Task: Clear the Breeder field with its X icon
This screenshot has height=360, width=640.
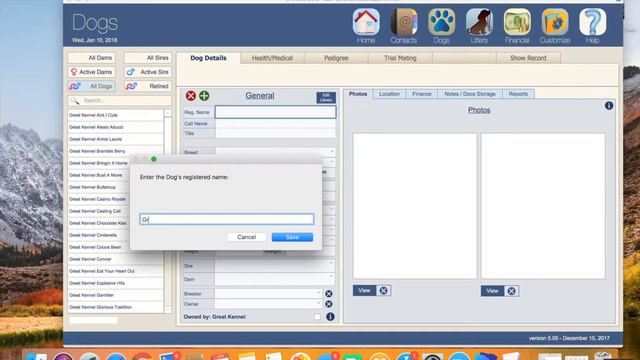Action: 329,293
